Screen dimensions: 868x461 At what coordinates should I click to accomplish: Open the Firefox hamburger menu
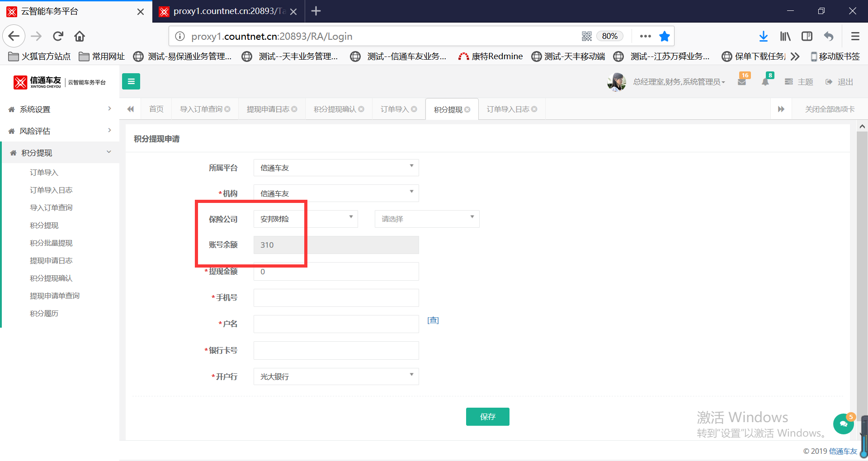point(855,36)
